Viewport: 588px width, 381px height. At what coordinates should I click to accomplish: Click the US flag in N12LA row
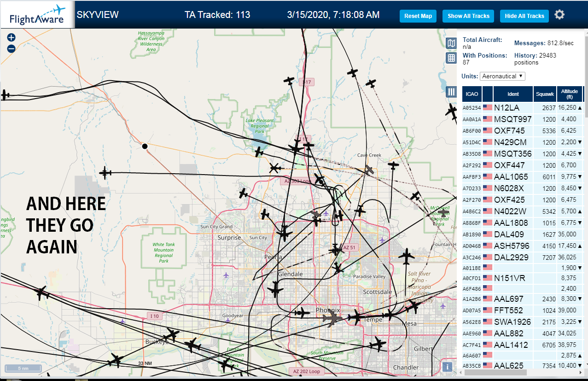click(488, 107)
